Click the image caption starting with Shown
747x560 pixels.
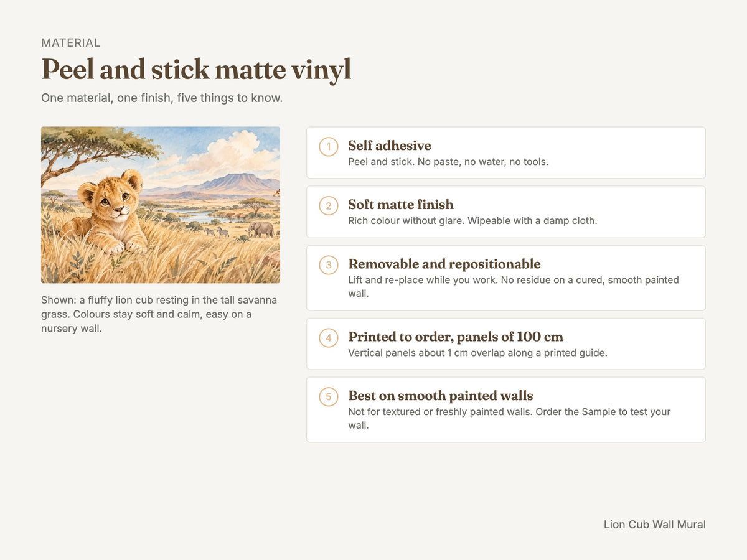pyautogui.click(x=159, y=314)
